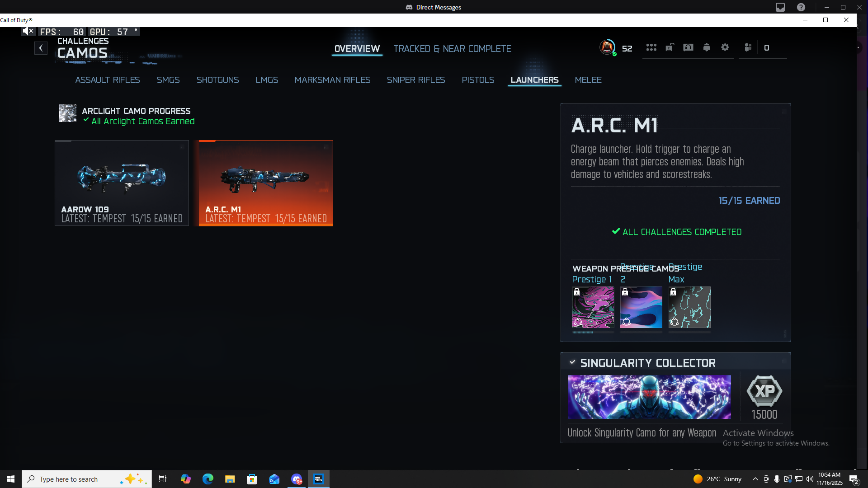Open the six-dot grid menu icon
Viewport: 868px width, 488px height.
(651, 47)
